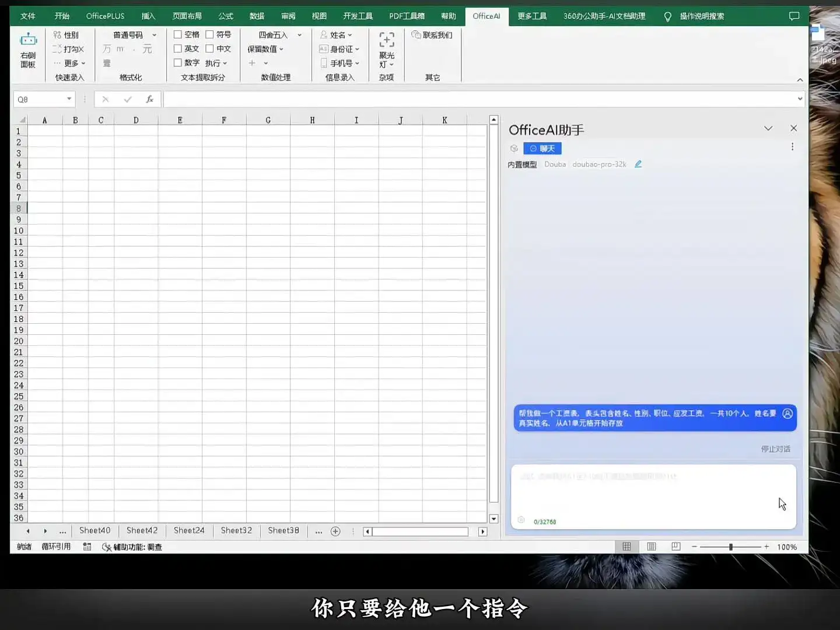Tick the 英文 checkbox
Image resolution: width=840 pixels, height=630 pixels.
pyautogui.click(x=178, y=49)
